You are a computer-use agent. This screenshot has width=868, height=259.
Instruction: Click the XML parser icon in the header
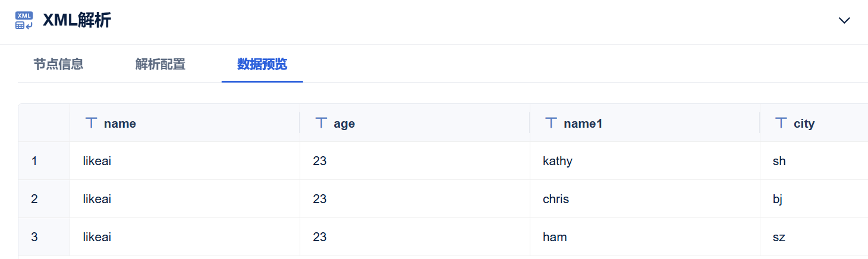click(24, 20)
